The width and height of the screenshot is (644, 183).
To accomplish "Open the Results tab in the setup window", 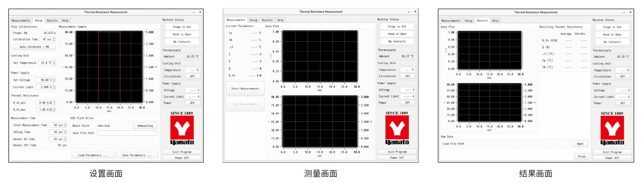I will [52, 21].
